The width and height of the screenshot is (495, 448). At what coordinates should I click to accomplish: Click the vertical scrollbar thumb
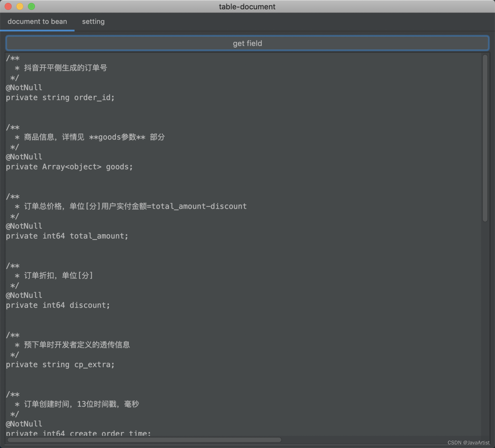pos(485,138)
